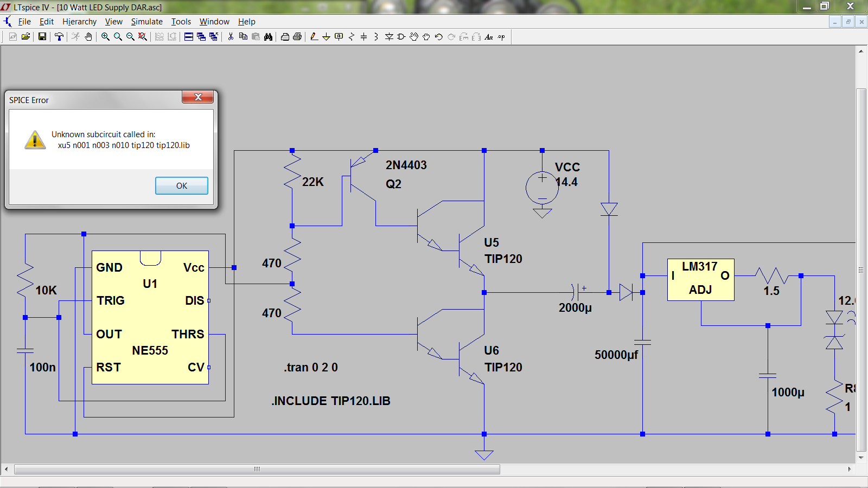Close the SPICE Error dialog

pos(198,97)
